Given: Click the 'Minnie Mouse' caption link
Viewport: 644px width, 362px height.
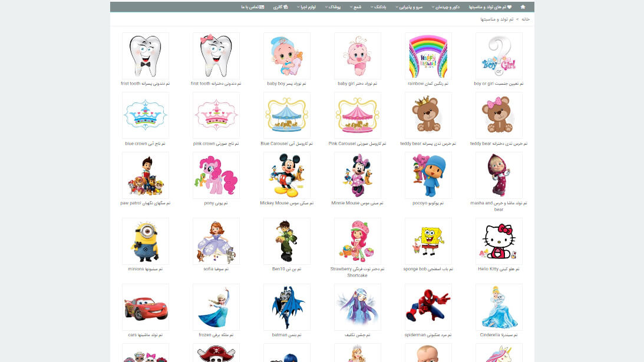Looking at the screenshot, I should pos(357,203).
